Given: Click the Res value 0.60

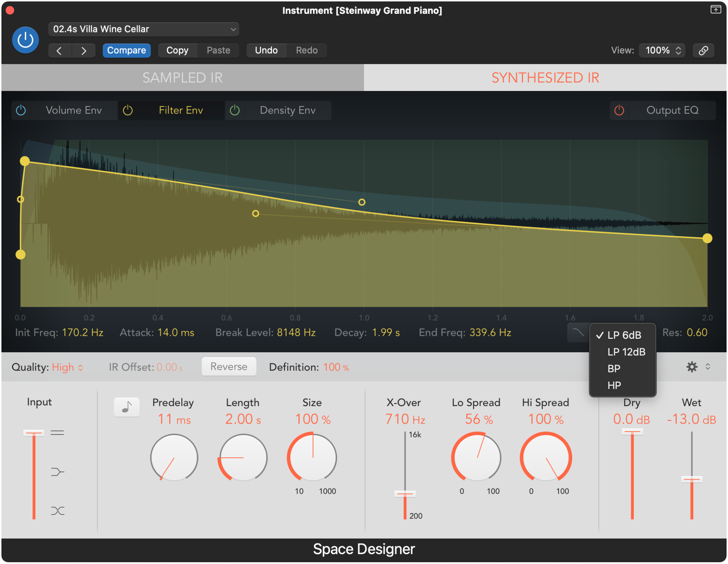Looking at the screenshot, I should point(697,333).
